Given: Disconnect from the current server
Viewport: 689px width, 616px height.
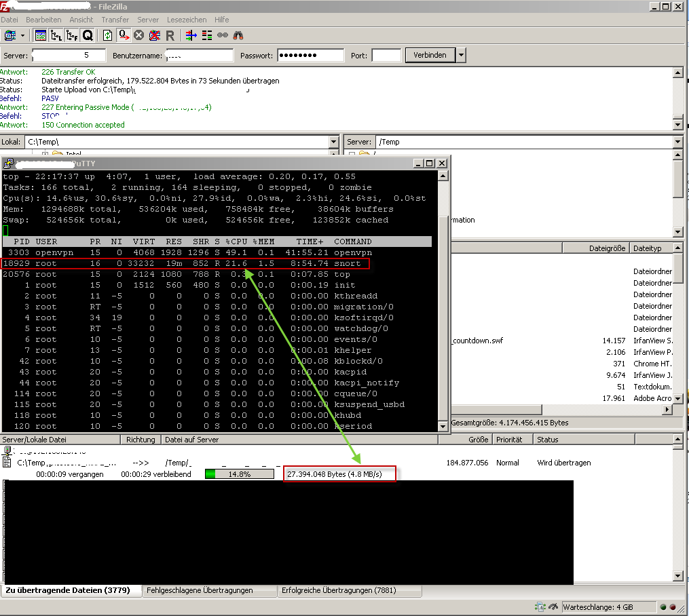Looking at the screenshot, I should (154, 35).
